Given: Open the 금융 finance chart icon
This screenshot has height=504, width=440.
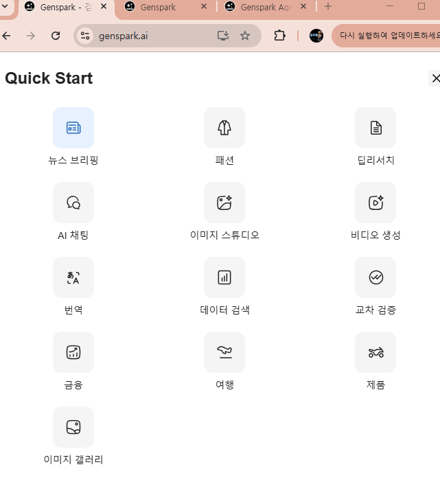Looking at the screenshot, I should click(x=73, y=352).
